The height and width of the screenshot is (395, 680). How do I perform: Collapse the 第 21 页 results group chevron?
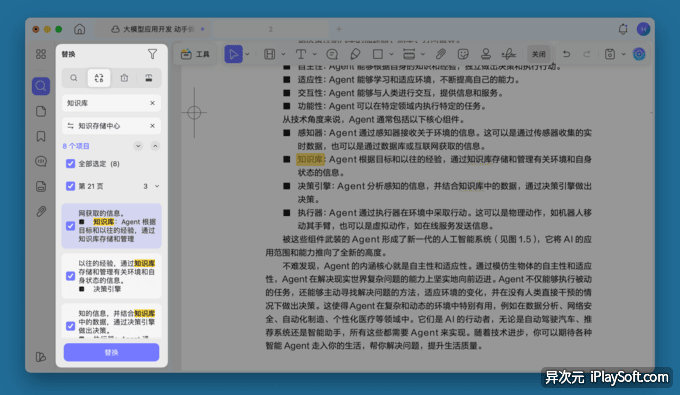tap(157, 186)
